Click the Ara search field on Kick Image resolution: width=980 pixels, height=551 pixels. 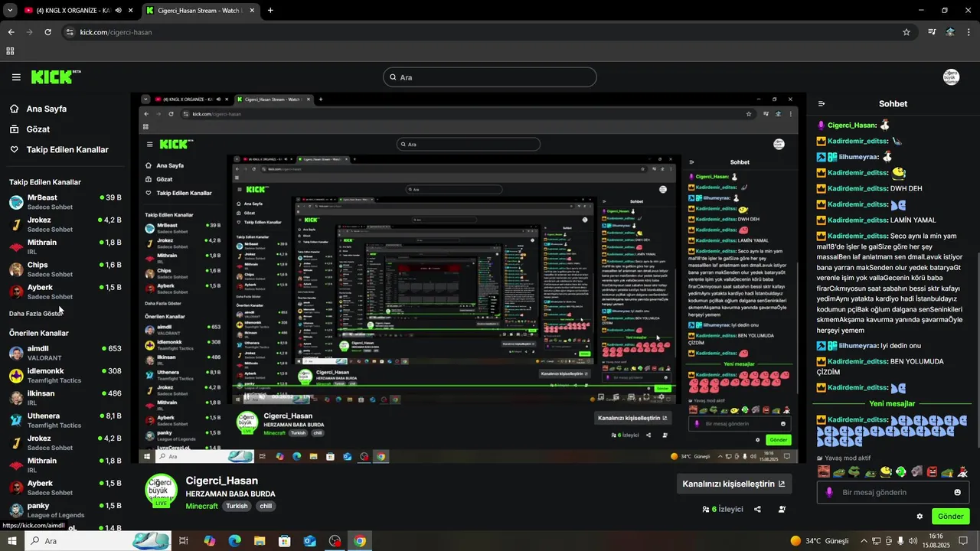click(x=489, y=77)
